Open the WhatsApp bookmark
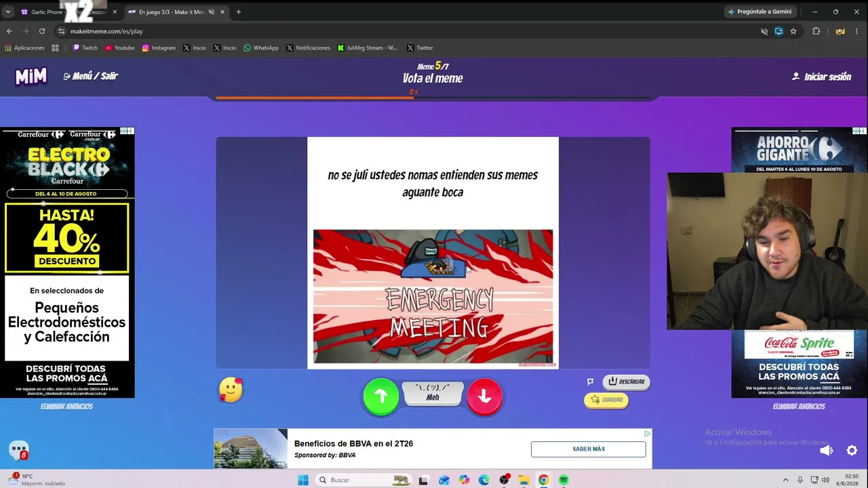This screenshot has height=488, width=868. point(261,47)
